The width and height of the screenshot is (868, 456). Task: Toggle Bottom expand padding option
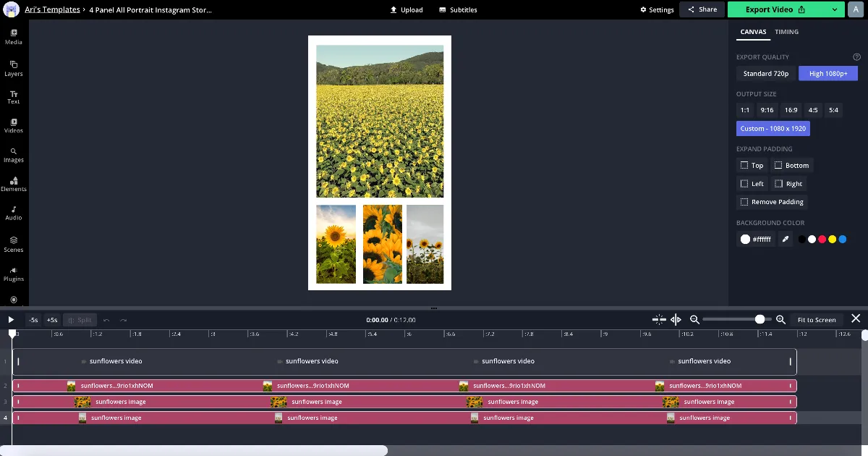791,165
